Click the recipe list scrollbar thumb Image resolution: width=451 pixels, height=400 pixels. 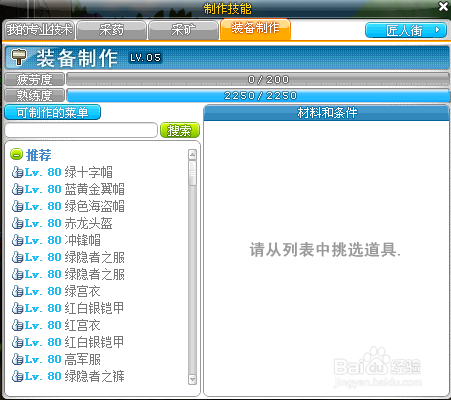tap(192, 173)
